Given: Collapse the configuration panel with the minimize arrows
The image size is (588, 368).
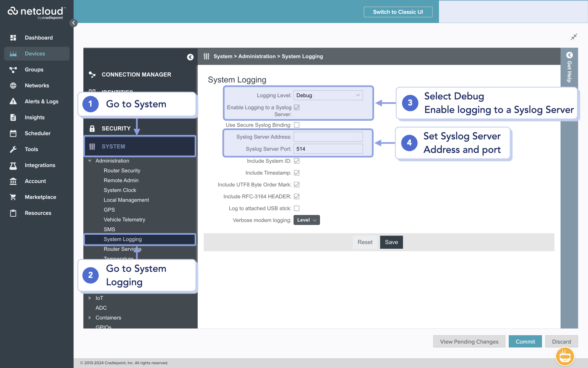Looking at the screenshot, I should point(574,37).
